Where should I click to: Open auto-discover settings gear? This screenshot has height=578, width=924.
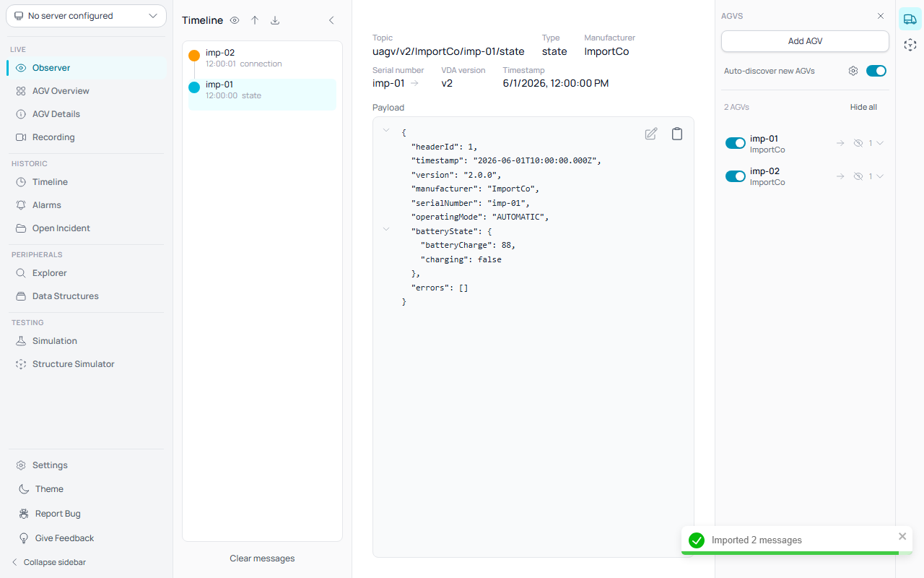click(x=853, y=71)
